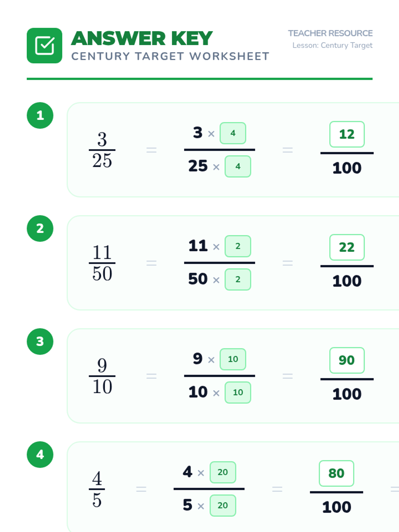Select the number 2 problem badge

(x=40, y=228)
